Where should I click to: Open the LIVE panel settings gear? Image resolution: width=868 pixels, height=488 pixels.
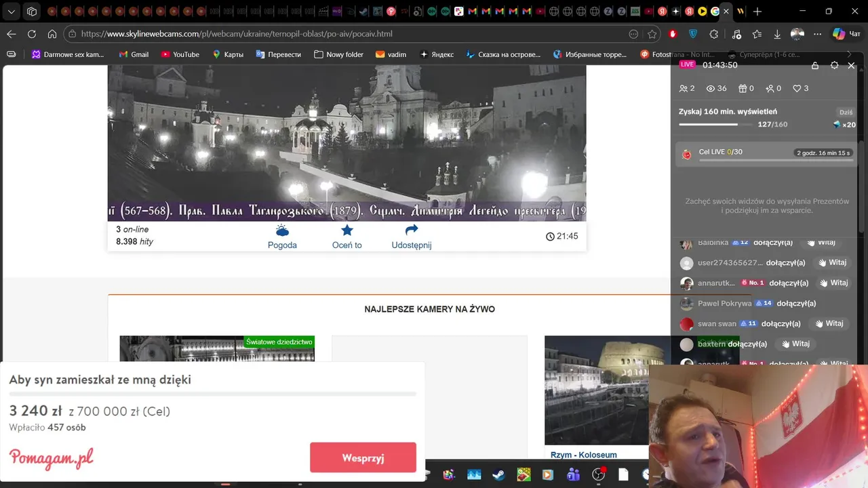834,65
